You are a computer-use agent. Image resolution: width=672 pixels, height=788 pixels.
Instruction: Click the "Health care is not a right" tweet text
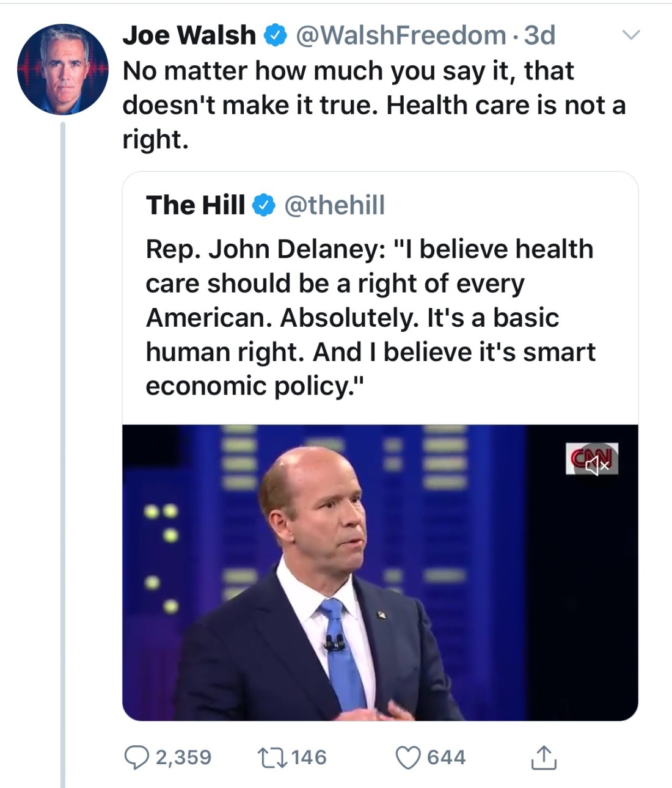click(x=373, y=105)
